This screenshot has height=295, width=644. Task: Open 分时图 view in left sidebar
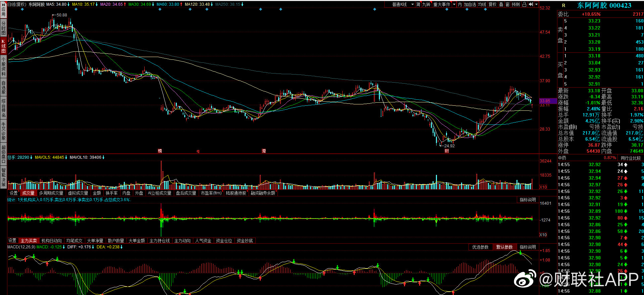(3, 28)
